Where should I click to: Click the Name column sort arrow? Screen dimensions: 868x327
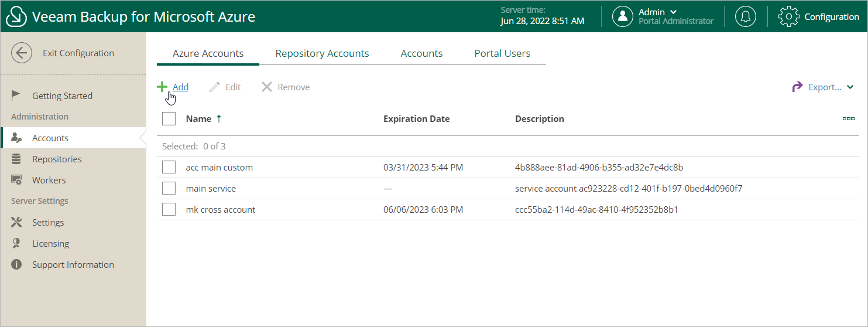point(219,118)
